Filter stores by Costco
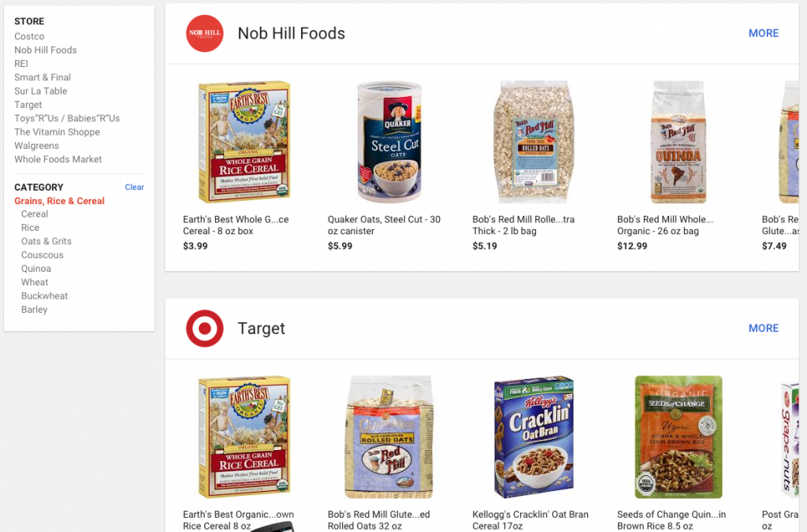Viewport: 807px width, 532px height. (x=29, y=36)
